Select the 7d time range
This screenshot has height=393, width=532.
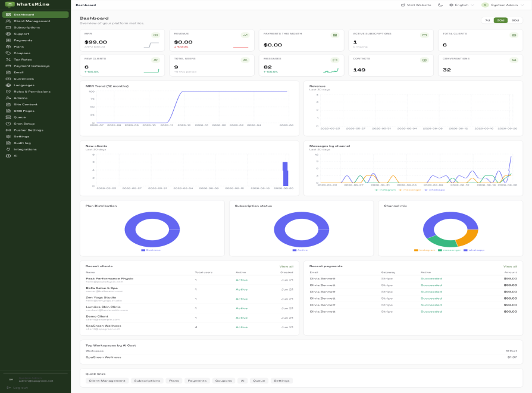(487, 20)
